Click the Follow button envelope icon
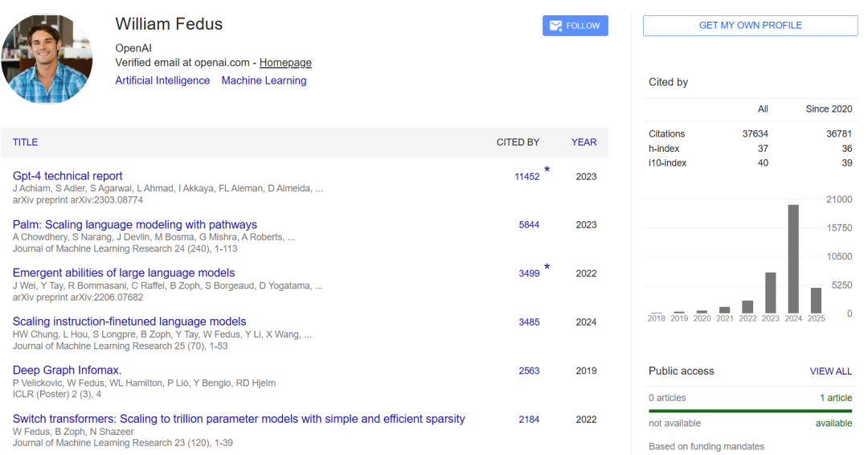Viewport: 868px width, 455px height. point(555,26)
